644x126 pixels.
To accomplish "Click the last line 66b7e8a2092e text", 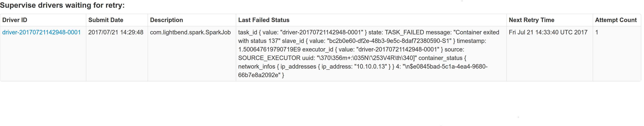I will point(258,75).
